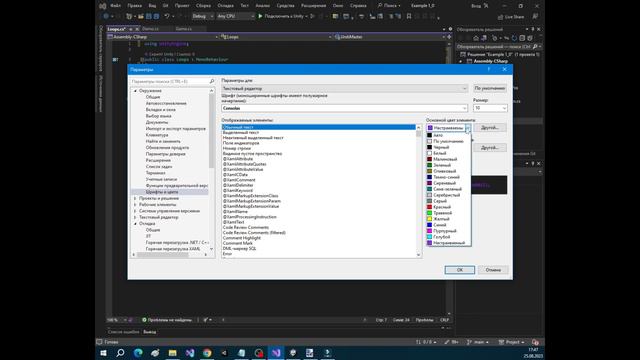The height and width of the screenshot is (360, 640).
Task: Select the Зеленый color option
Action: coord(449,165)
